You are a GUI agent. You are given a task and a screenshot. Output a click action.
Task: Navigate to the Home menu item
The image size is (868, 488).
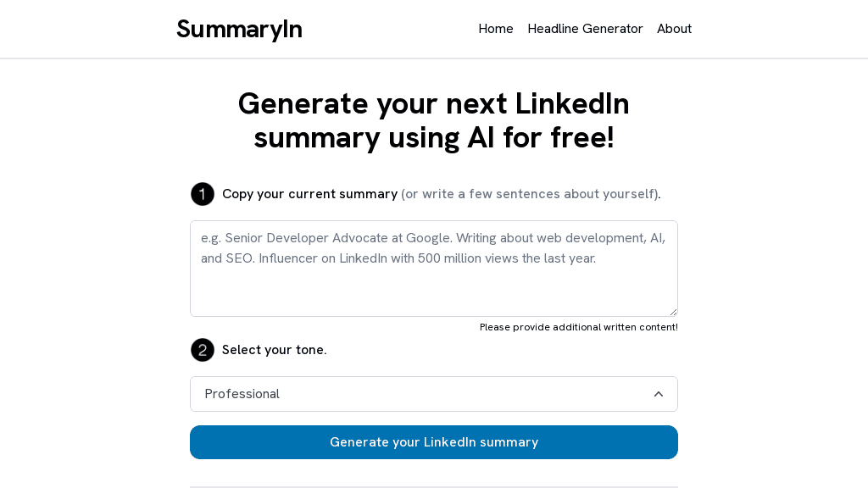point(496,29)
